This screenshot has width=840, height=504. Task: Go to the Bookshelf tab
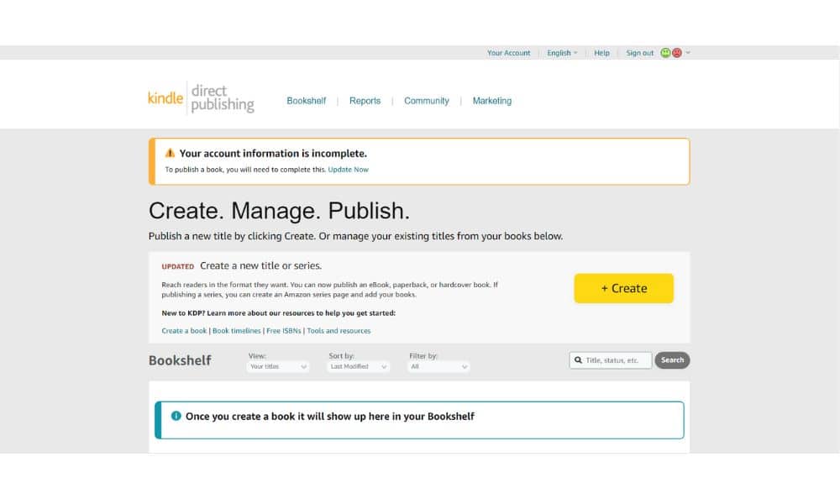[306, 101]
